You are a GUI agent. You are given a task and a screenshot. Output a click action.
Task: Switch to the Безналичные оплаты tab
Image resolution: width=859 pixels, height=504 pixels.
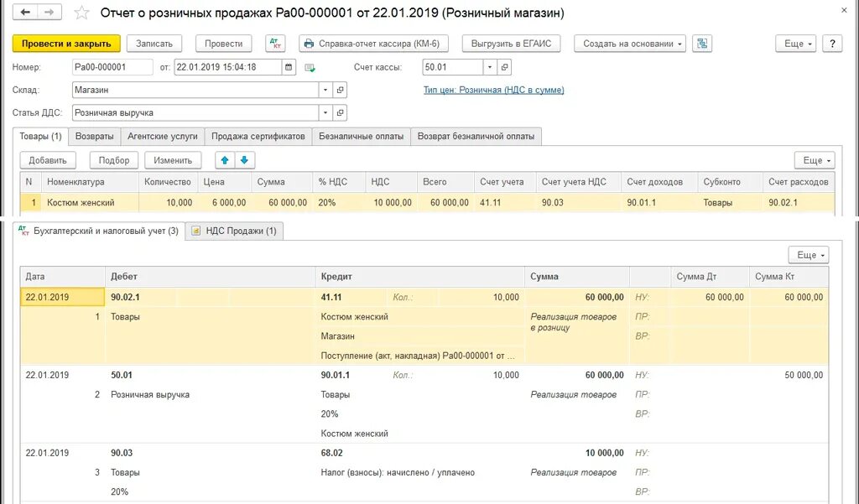(x=361, y=137)
